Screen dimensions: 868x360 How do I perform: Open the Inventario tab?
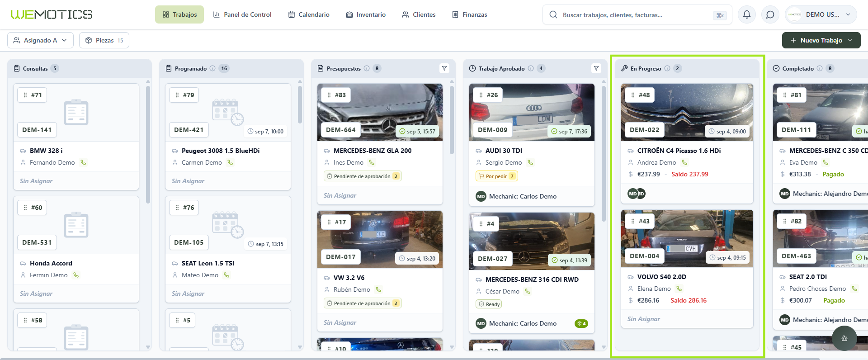click(366, 14)
